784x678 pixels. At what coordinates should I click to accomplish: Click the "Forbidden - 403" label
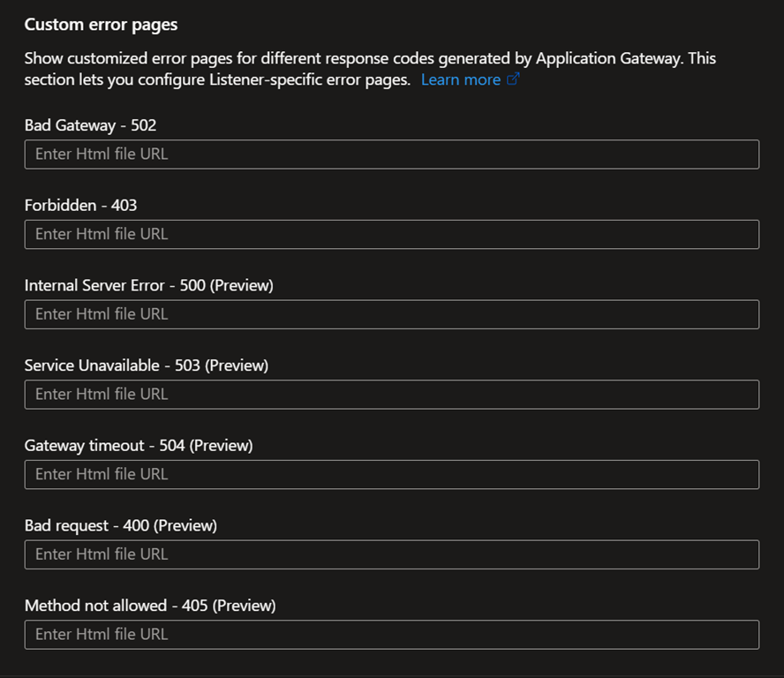pyautogui.click(x=80, y=206)
